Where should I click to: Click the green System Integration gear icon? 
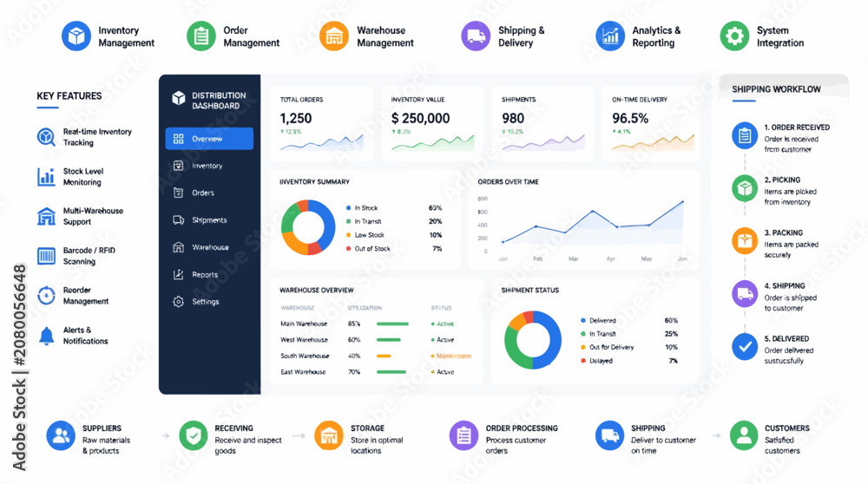[x=734, y=36]
